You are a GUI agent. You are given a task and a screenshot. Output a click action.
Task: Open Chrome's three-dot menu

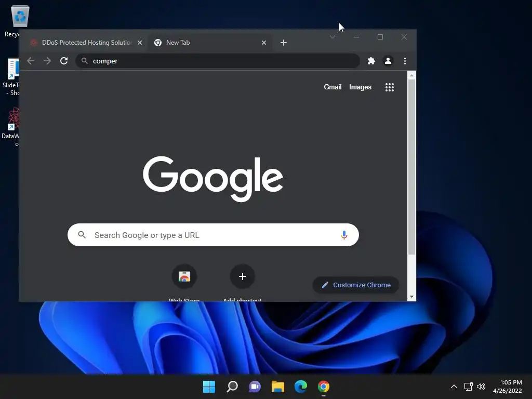click(405, 61)
